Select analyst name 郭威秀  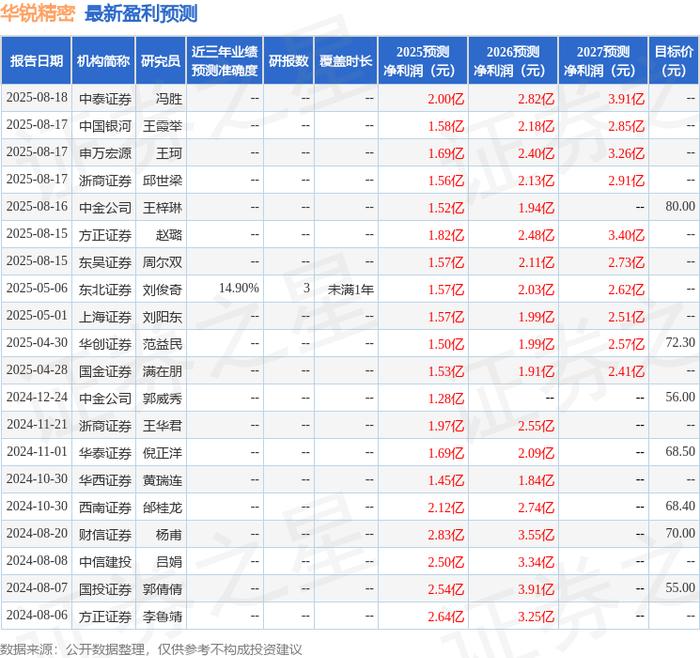coord(162,398)
